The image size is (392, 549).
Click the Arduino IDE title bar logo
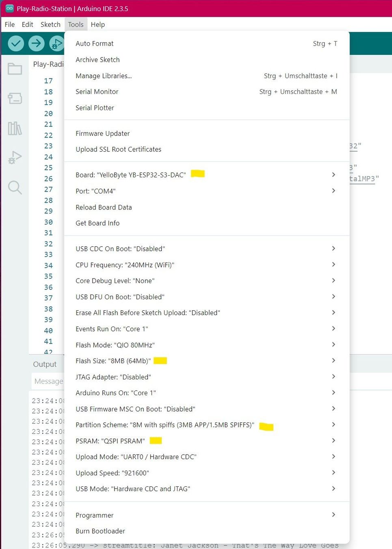(x=10, y=8)
